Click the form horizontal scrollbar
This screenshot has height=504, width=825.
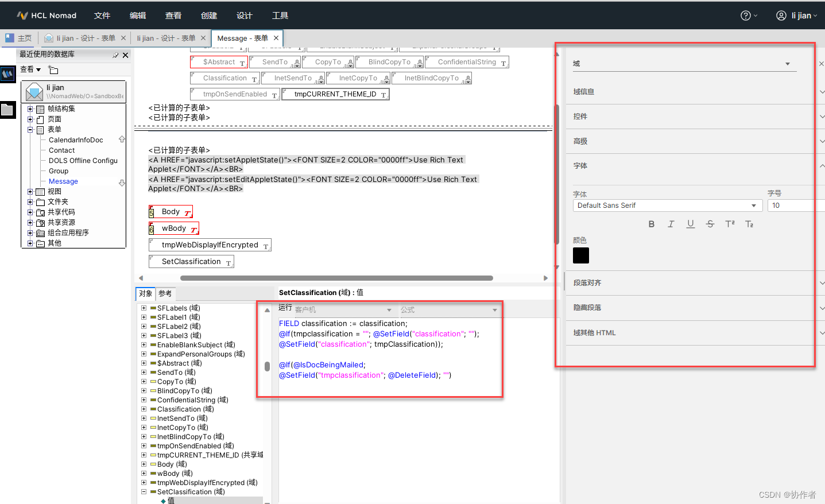(336, 278)
